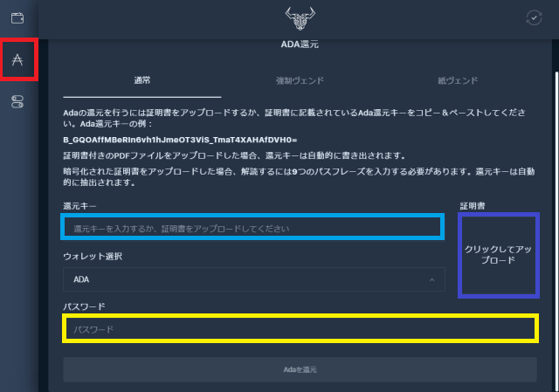Viewport: 559px width, 392px height.
Task: Click the 証明書 label above the upload box
Action: [473, 205]
